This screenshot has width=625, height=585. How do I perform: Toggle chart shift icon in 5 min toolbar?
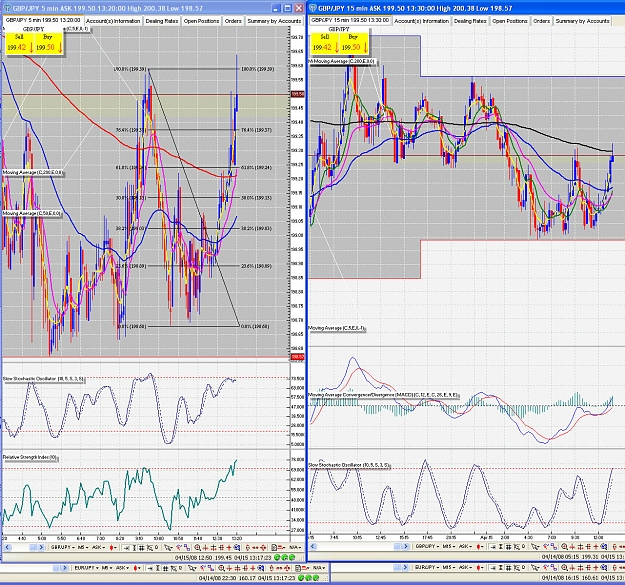click(x=126, y=548)
